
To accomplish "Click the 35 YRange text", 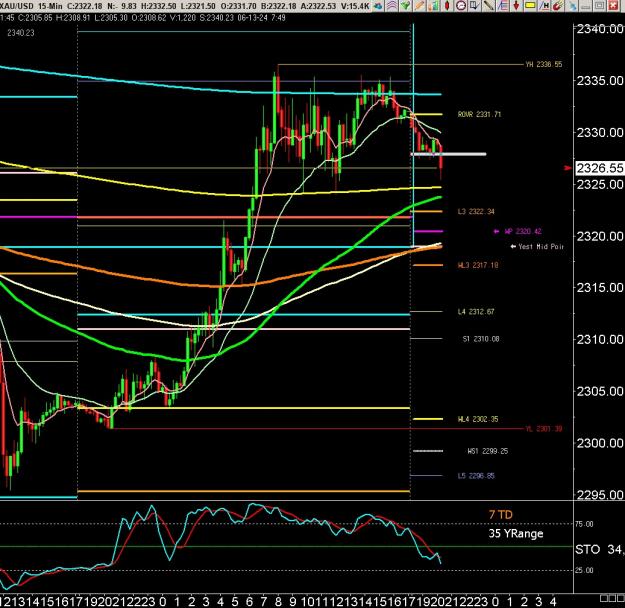I will point(516,533).
